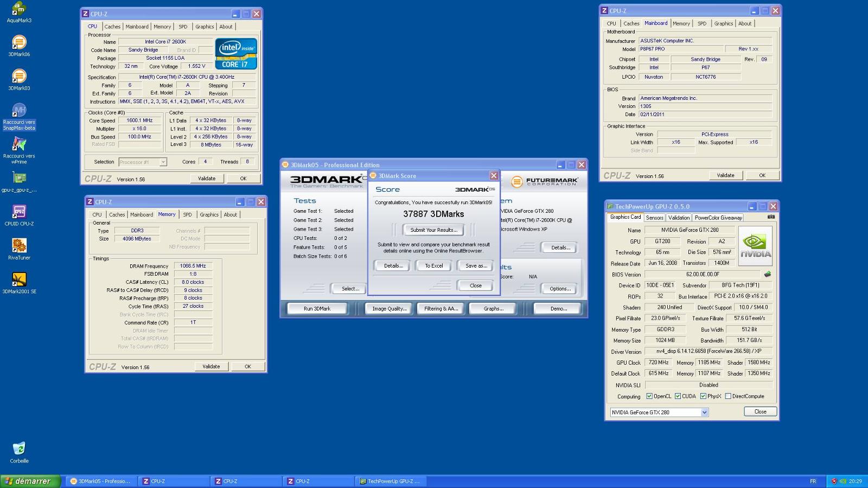Toggle the PhysX checkbox in GPU-Z
This screenshot has width=868, height=488.
pos(703,396)
